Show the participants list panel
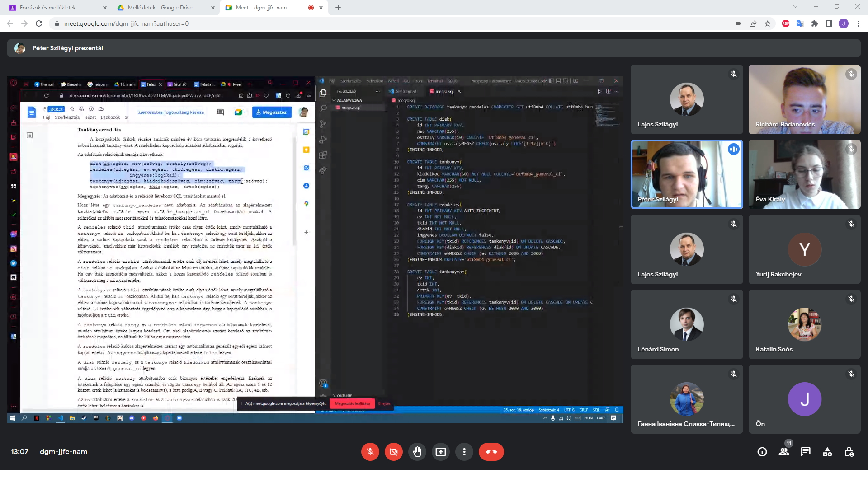 click(784, 452)
